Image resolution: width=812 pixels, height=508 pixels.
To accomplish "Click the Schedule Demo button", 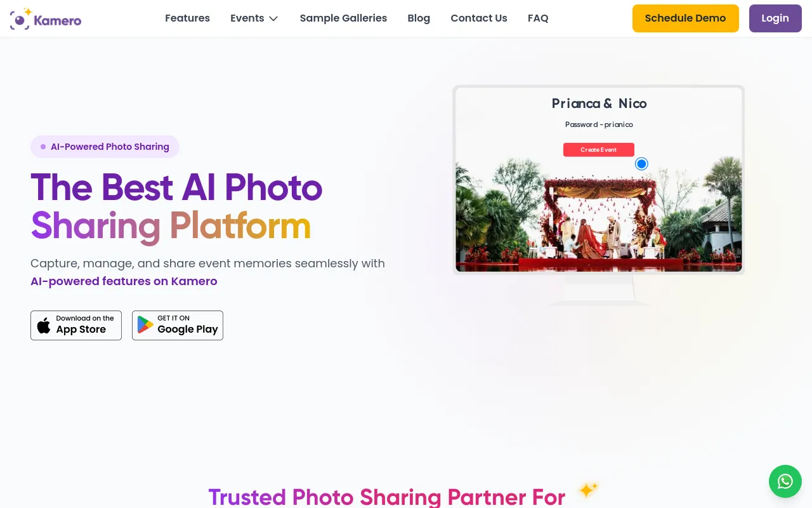I will click(x=686, y=18).
